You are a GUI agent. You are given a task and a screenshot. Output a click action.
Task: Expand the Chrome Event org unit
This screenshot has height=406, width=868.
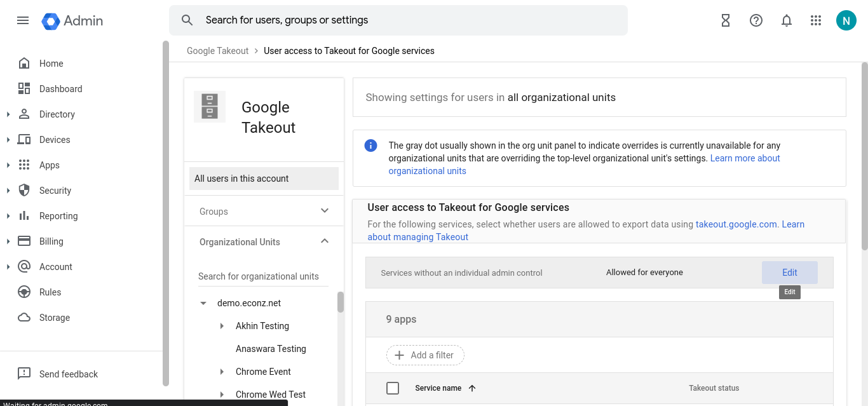[222, 372]
